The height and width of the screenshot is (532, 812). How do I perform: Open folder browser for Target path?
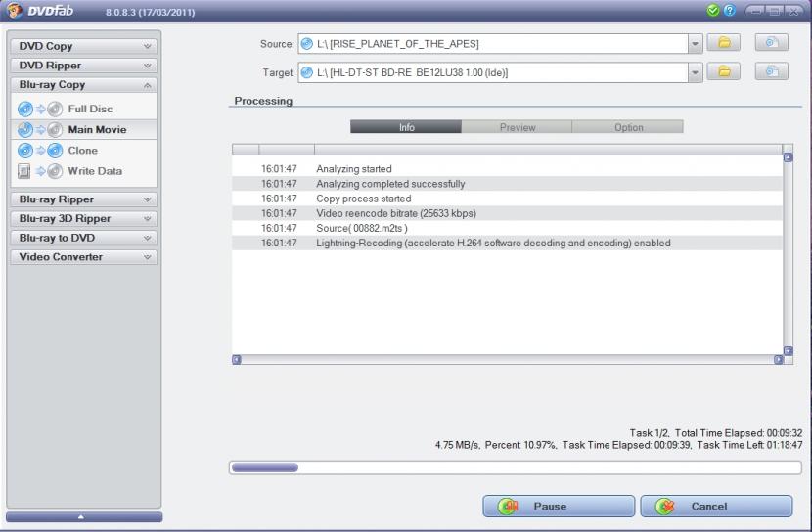coord(724,71)
